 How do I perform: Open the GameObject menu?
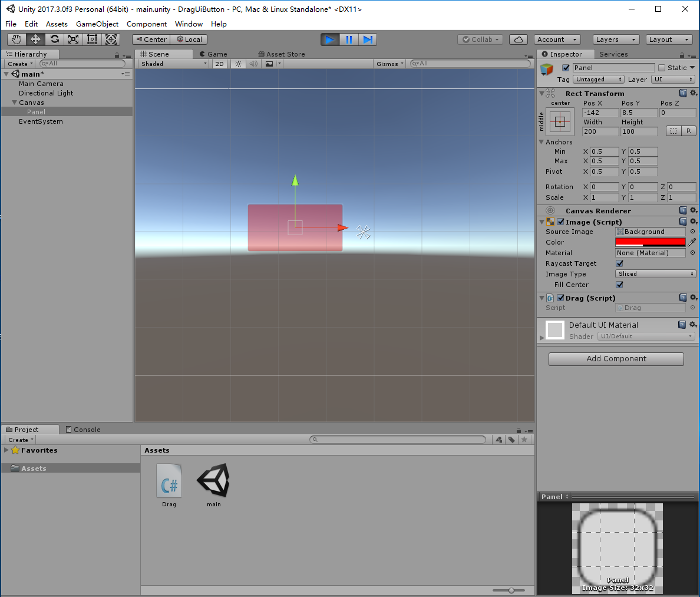click(97, 24)
